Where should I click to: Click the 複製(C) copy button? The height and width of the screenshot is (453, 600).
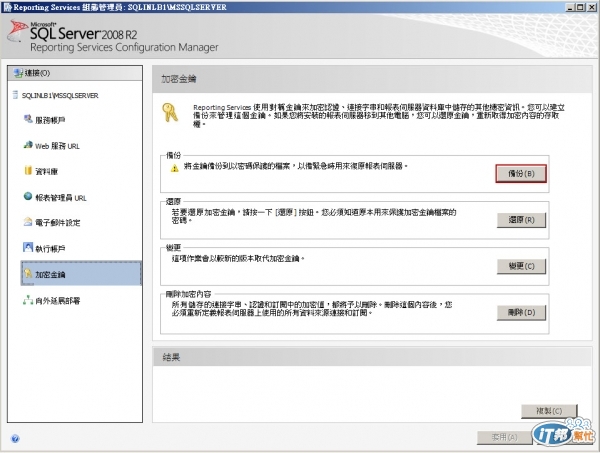point(549,411)
